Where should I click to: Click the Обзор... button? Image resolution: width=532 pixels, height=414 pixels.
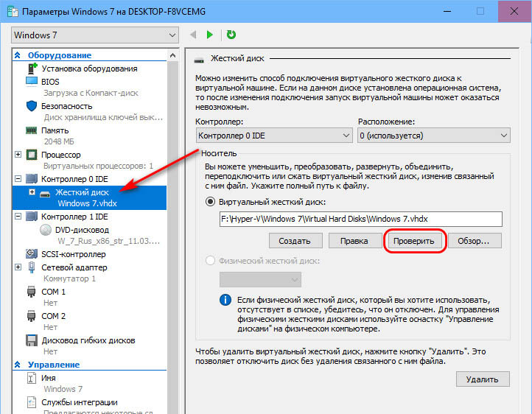473,241
